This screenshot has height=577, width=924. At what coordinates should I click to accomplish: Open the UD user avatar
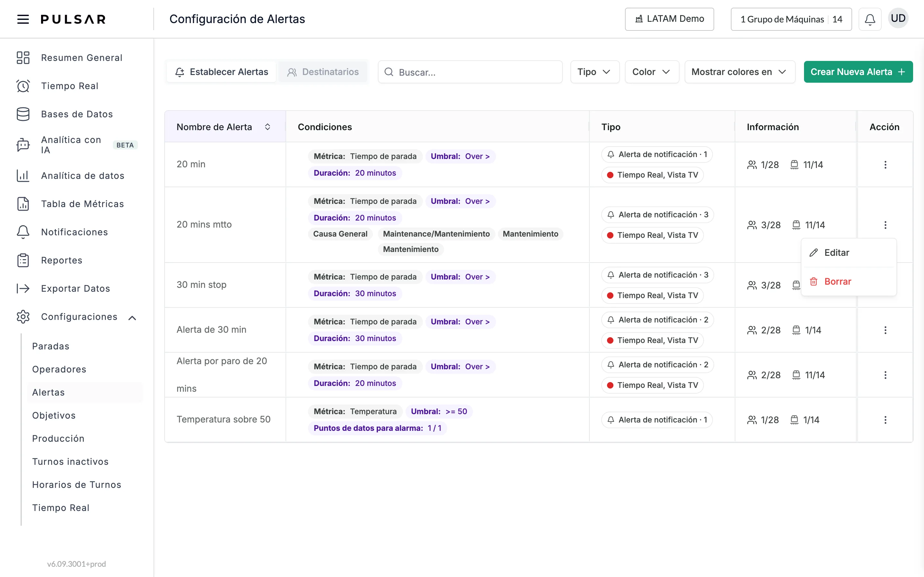pos(898,18)
